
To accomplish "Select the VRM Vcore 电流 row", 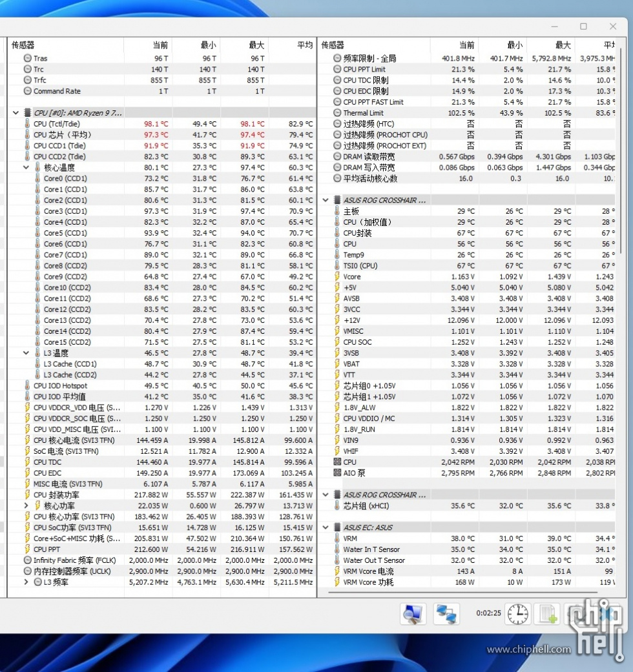I will (466, 571).
